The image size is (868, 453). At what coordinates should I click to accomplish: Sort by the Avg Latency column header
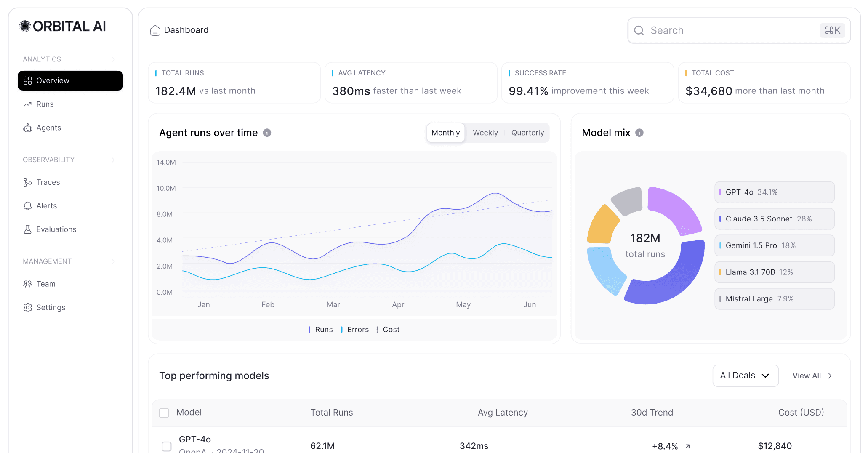[503, 413]
